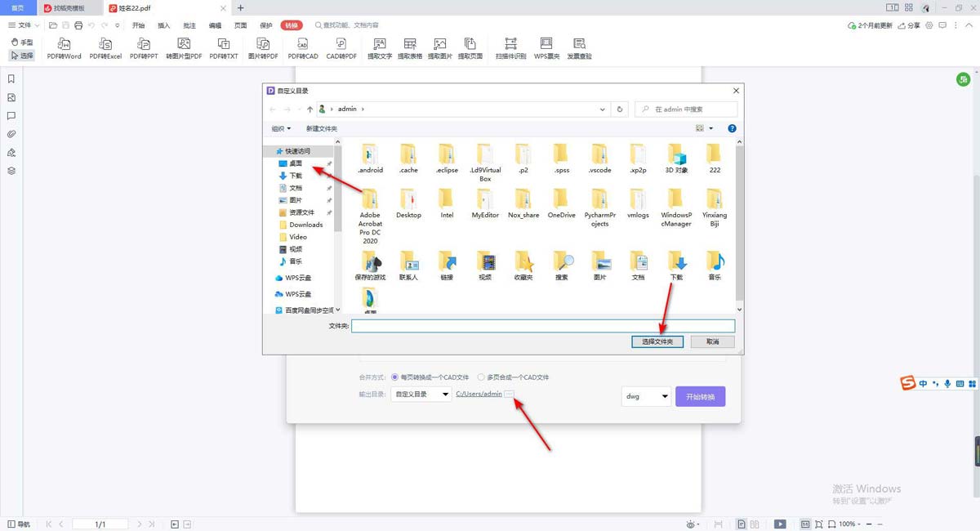Select the .vscode folder
980x531 pixels.
[600, 159]
